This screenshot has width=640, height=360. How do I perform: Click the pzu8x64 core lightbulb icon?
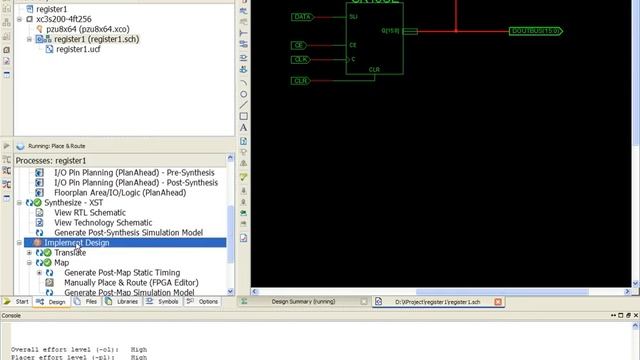(39, 29)
